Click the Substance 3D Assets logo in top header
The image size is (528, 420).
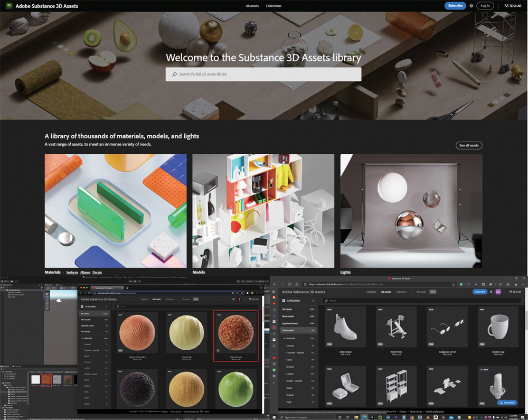click(x=9, y=6)
